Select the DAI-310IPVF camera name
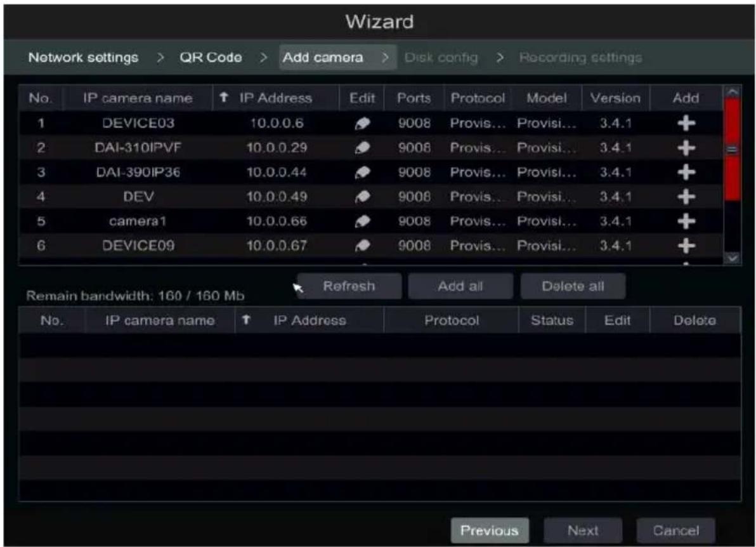 coord(138,148)
